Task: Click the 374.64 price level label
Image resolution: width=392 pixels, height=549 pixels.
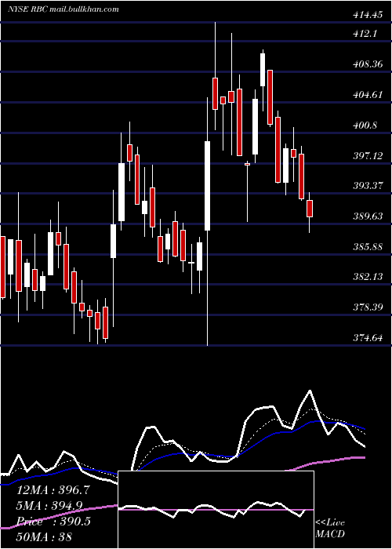Action: point(368,337)
